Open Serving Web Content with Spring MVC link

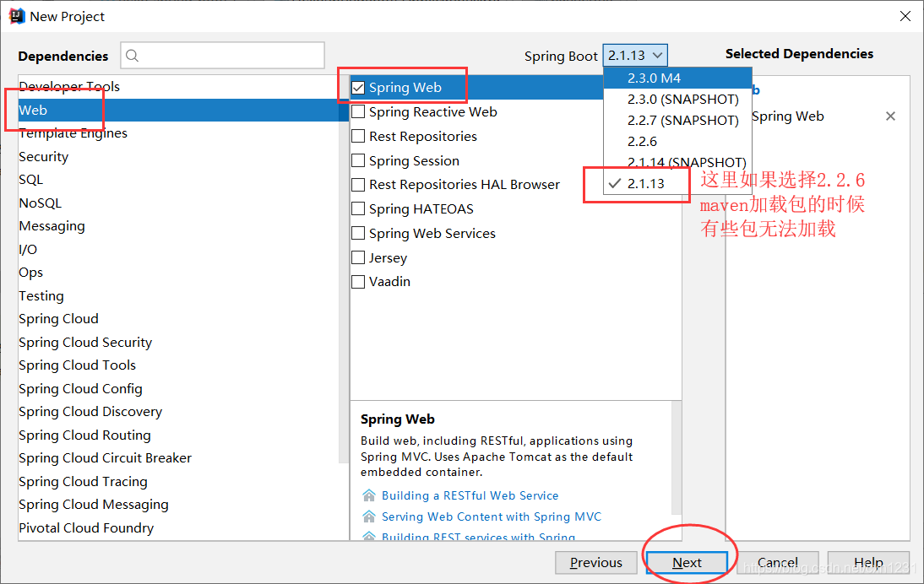[492, 516]
